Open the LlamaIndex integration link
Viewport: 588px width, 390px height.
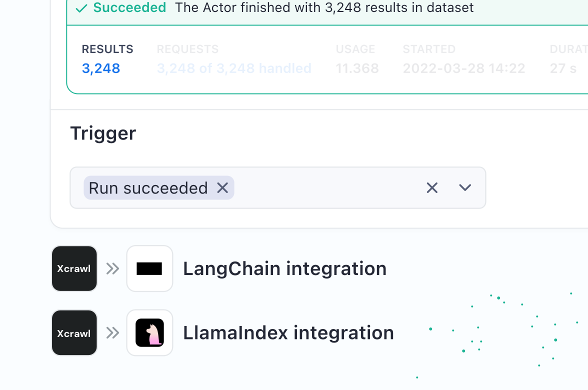288,333
